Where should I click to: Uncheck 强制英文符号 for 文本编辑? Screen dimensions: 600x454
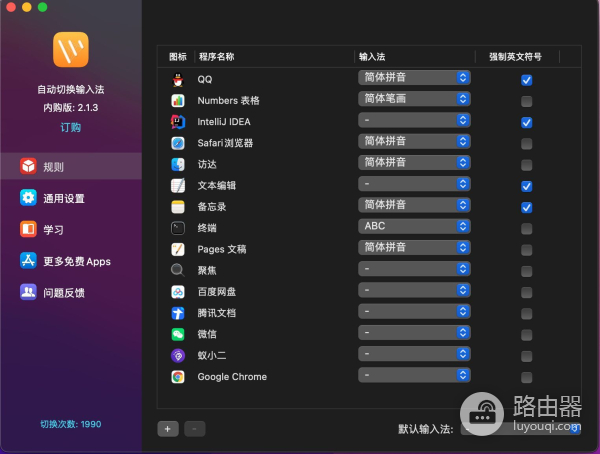click(527, 186)
